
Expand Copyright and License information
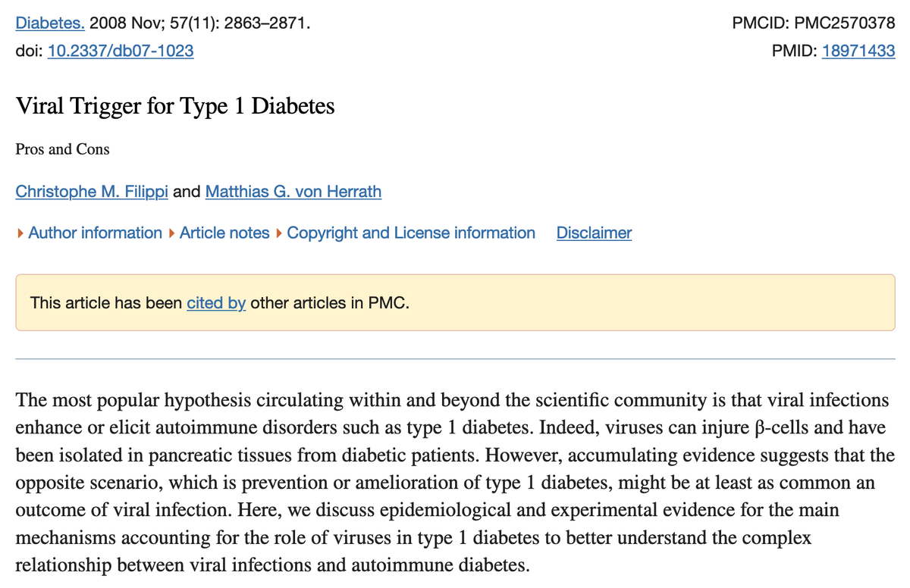tap(410, 233)
